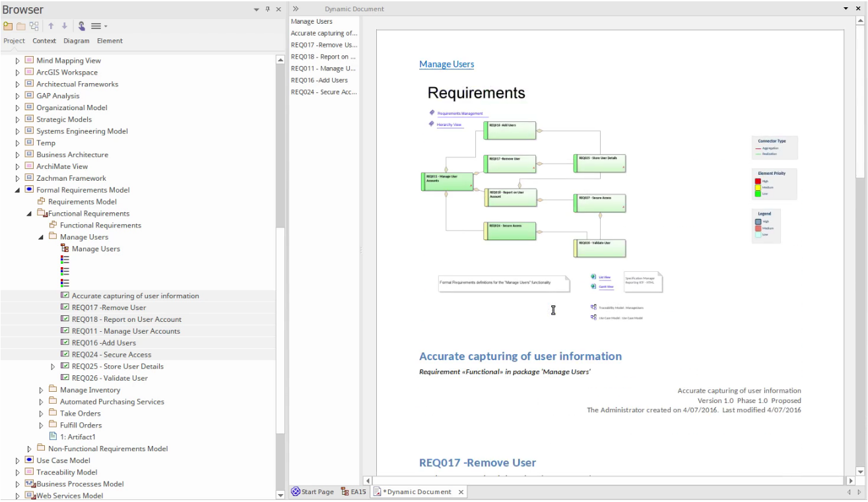
Task: Click the find-in-browser hand icon
Action: (81, 26)
